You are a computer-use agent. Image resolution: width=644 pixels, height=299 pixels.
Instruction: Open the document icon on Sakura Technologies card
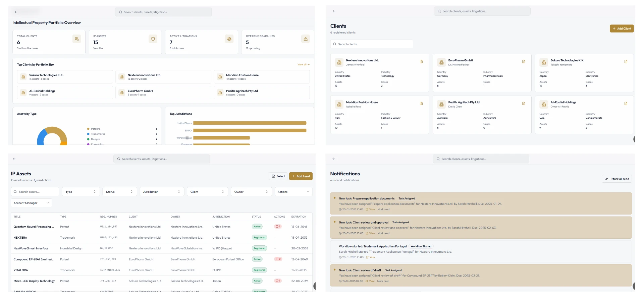click(626, 62)
